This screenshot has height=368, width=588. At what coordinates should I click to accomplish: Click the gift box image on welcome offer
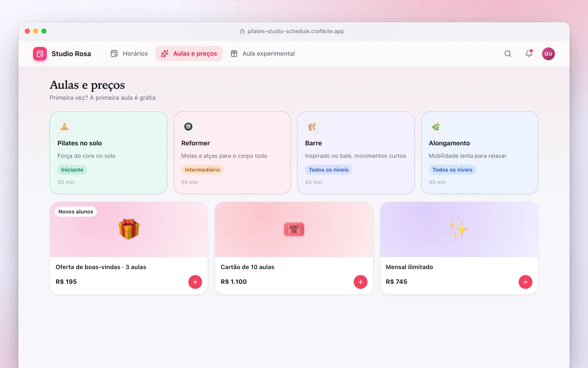[x=129, y=229]
